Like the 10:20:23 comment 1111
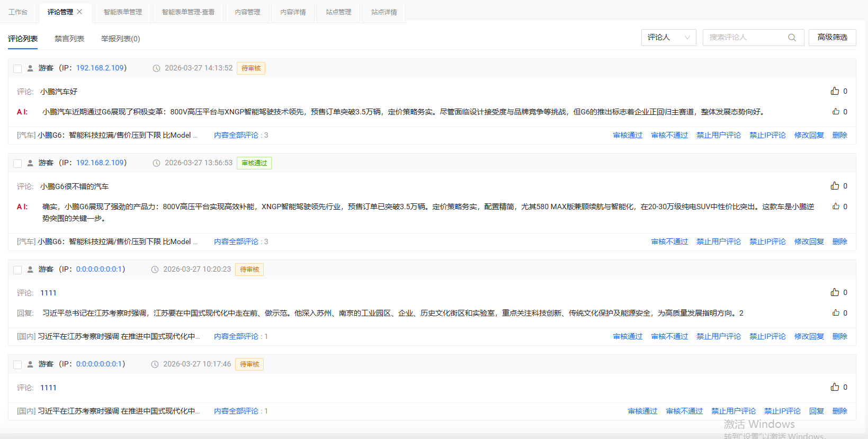 point(835,292)
